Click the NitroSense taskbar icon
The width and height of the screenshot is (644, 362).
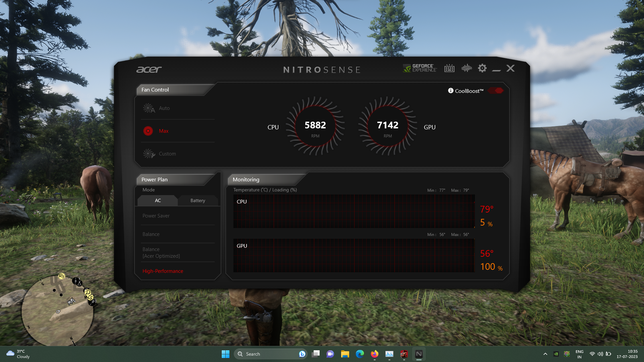point(419,354)
